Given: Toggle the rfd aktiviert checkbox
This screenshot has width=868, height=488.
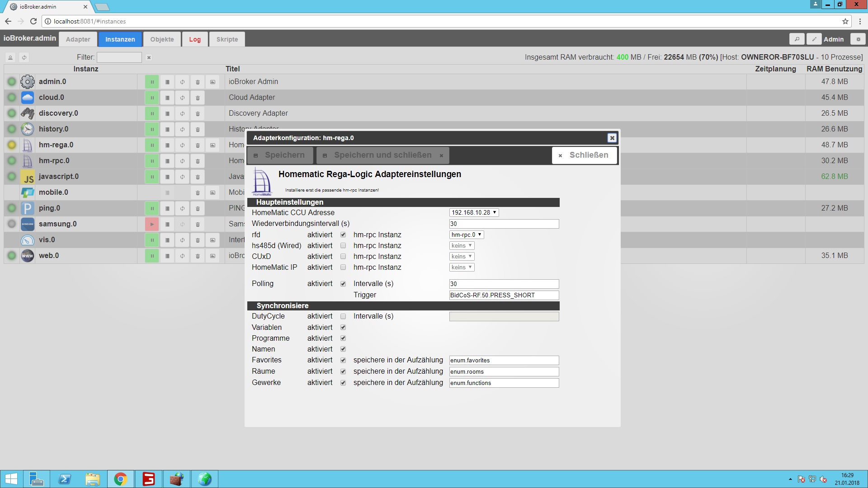Looking at the screenshot, I should pyautogui.click(x=343, y=235).
